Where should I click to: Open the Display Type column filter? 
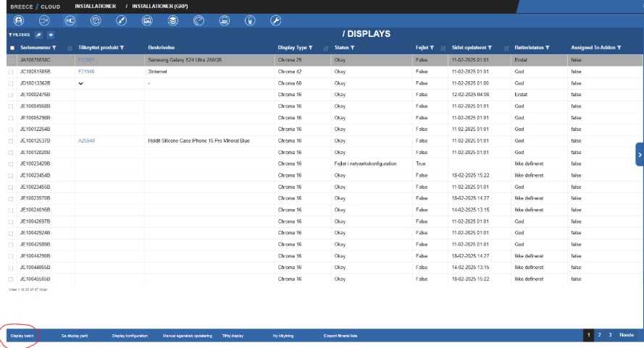point(310,48)
